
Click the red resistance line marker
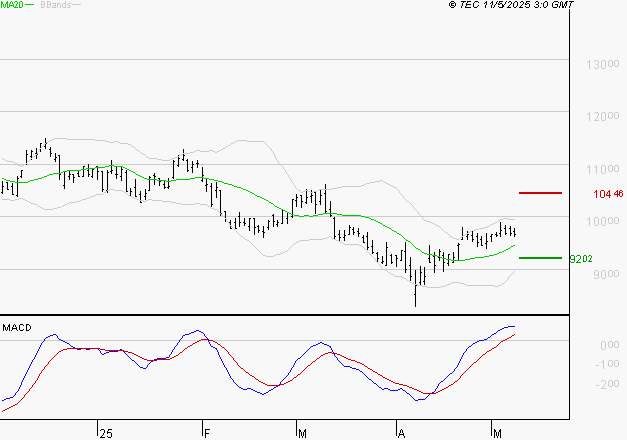click(540, 192)
